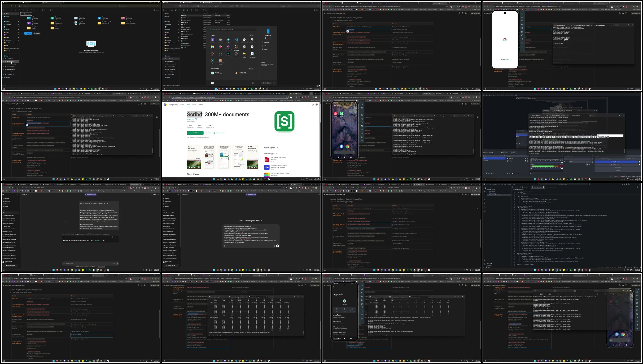Image resolution: width=643 pixels, height=364 pixels.
Task: Open ChatGPT model selector dropdown
Action: tap(25, 195)
